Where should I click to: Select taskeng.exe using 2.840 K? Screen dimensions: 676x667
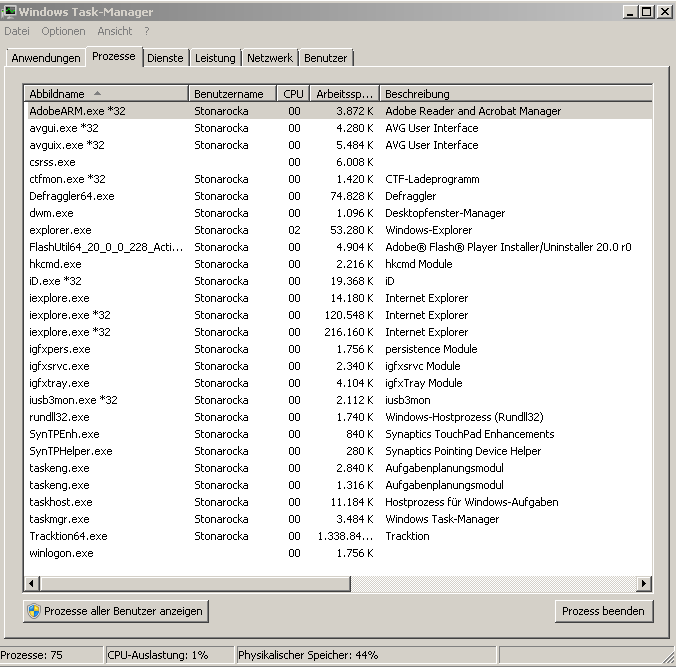[x=338, y=468]
